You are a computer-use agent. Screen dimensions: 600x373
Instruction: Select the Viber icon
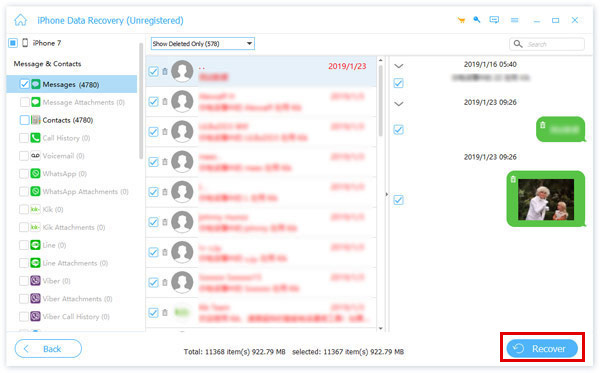[36, 281]
